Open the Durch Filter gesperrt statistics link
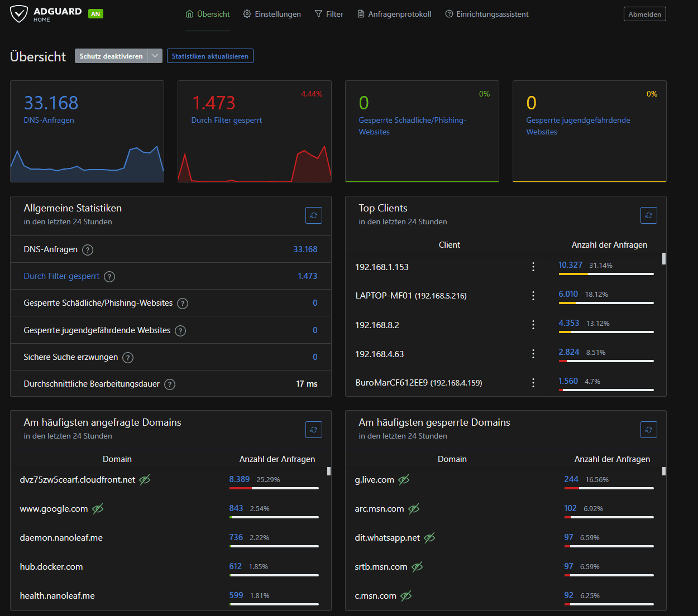This screenshot has width=698, height=616. click(x=61, y=276)
